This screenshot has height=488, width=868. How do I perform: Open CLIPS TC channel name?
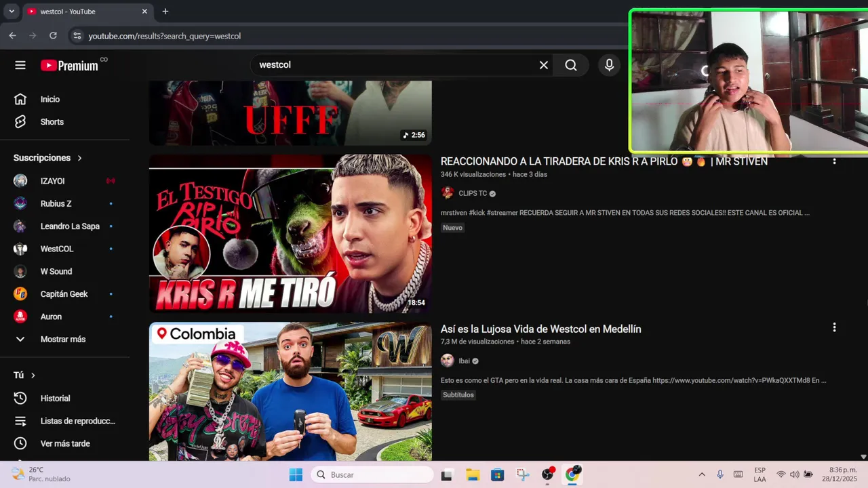point(473,193)
